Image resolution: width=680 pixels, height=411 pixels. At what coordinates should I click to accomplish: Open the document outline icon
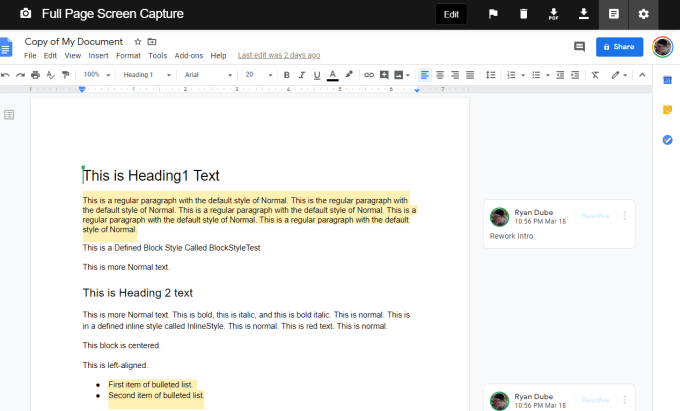(x=10, y=115)
